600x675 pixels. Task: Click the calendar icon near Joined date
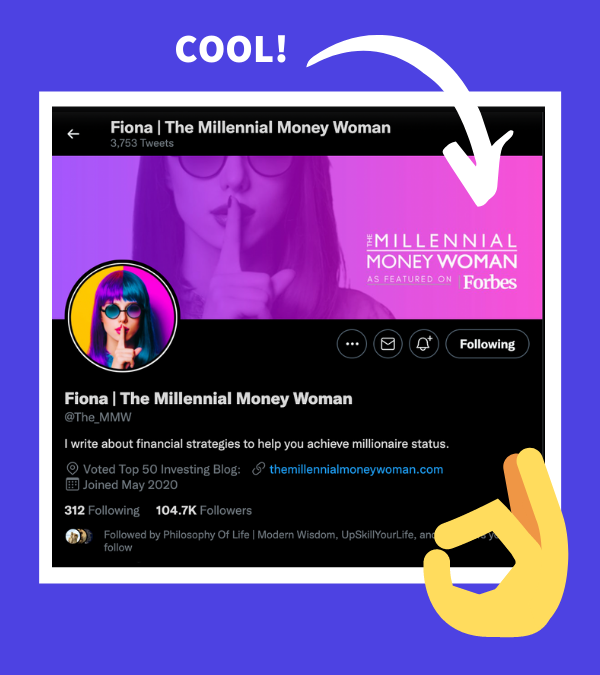tap(72, 484)
